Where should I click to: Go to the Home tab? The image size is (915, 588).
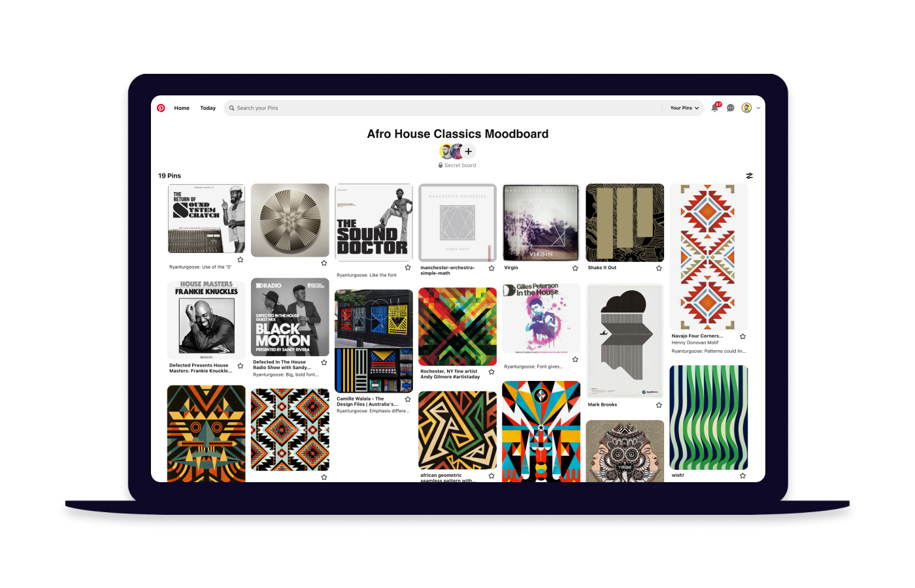[x=182, y=108]
